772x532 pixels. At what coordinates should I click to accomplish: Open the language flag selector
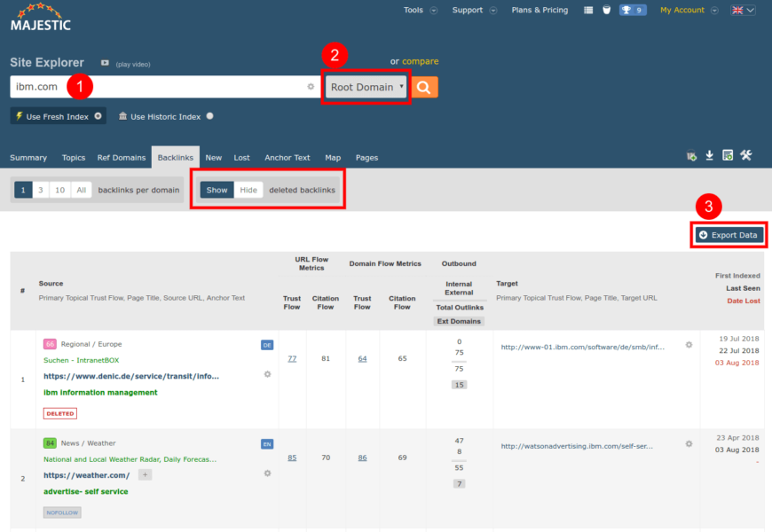point(743,10)
